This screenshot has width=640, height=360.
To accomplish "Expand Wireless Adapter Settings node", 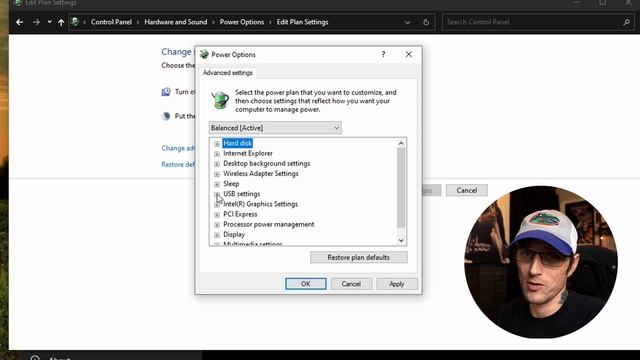I will (x=217, y=174).
